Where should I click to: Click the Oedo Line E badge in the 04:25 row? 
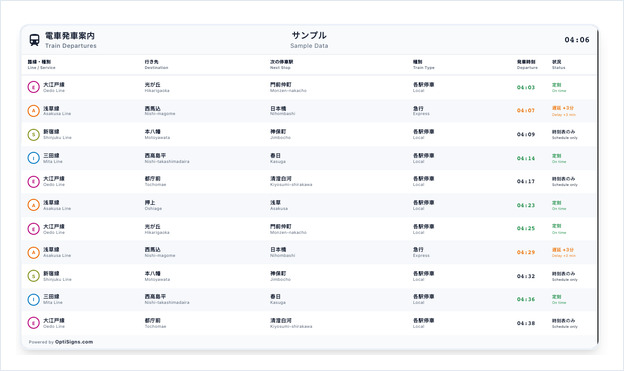(33, 229)
